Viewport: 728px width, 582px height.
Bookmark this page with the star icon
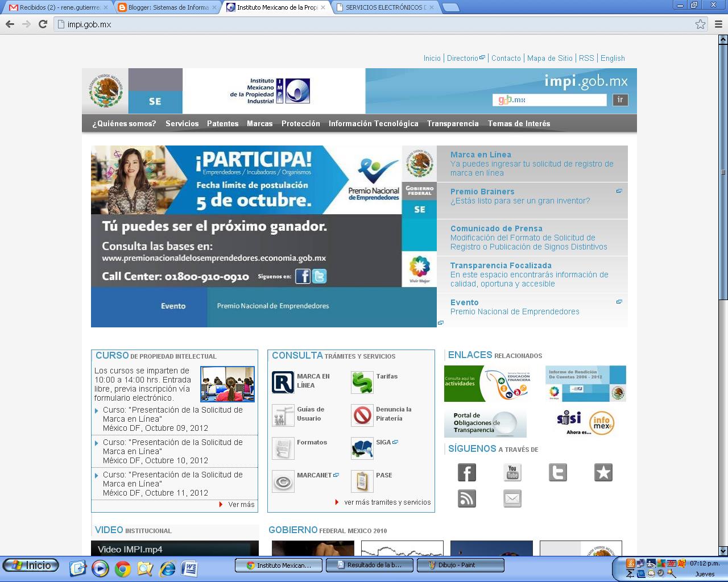pyautogui.click(x=700, y=24)
